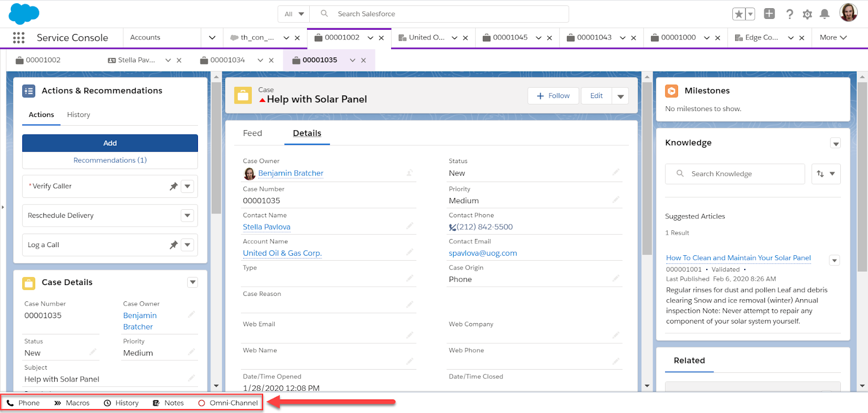This screenshot has width=868, height=413.
Task: Edit the Case Origin pencil icon
Action: 616,279
